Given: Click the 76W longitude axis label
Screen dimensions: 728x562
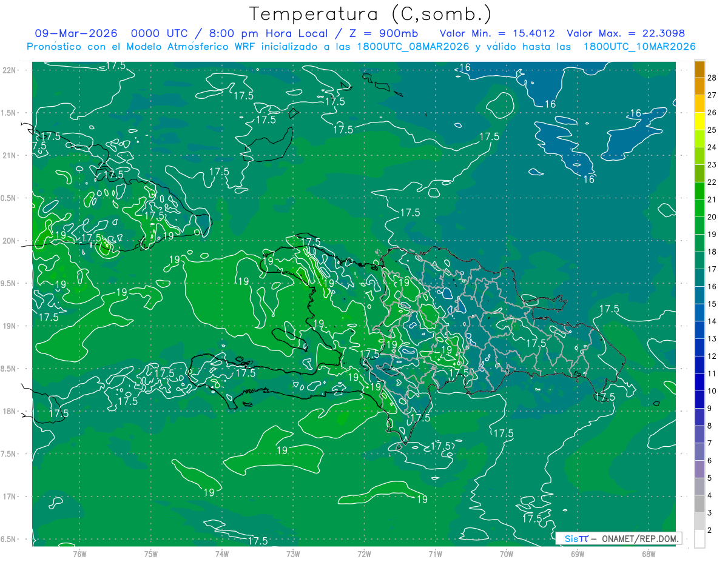Looking at the screenshot, I should pyautogui.click(x=79, y=554).
